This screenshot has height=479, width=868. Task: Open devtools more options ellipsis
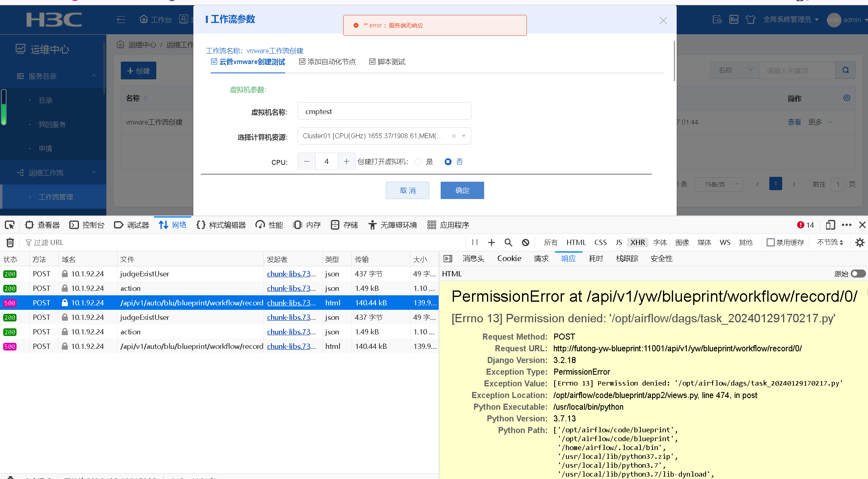point(846,225)
